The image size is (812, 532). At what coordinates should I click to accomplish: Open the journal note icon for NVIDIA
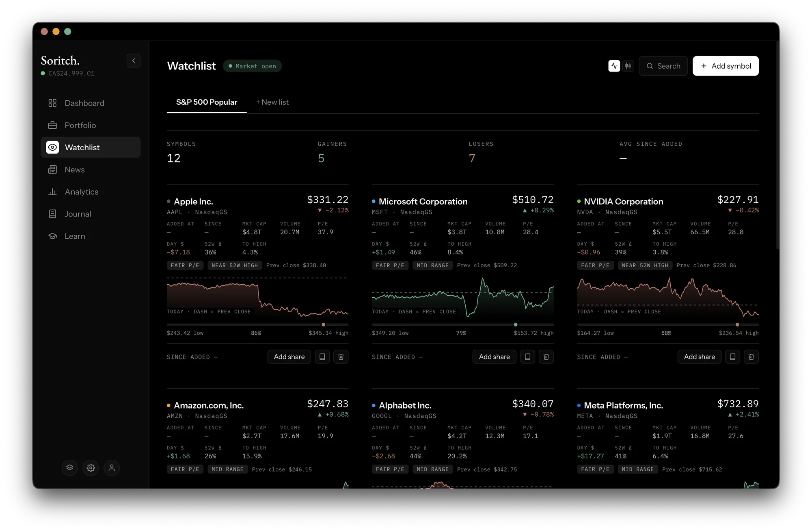[x=732, y=357]
